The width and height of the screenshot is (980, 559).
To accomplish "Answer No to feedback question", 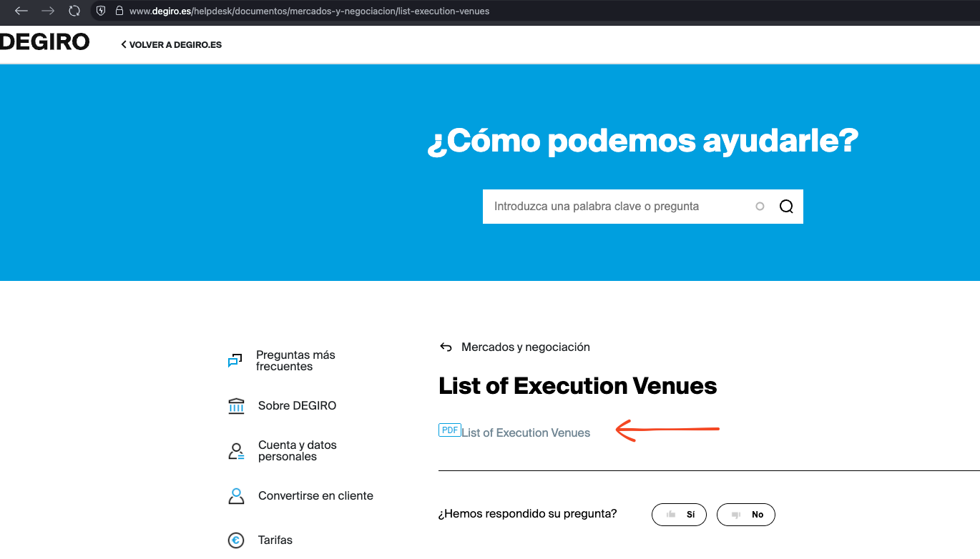I will [x=746, y=515].
